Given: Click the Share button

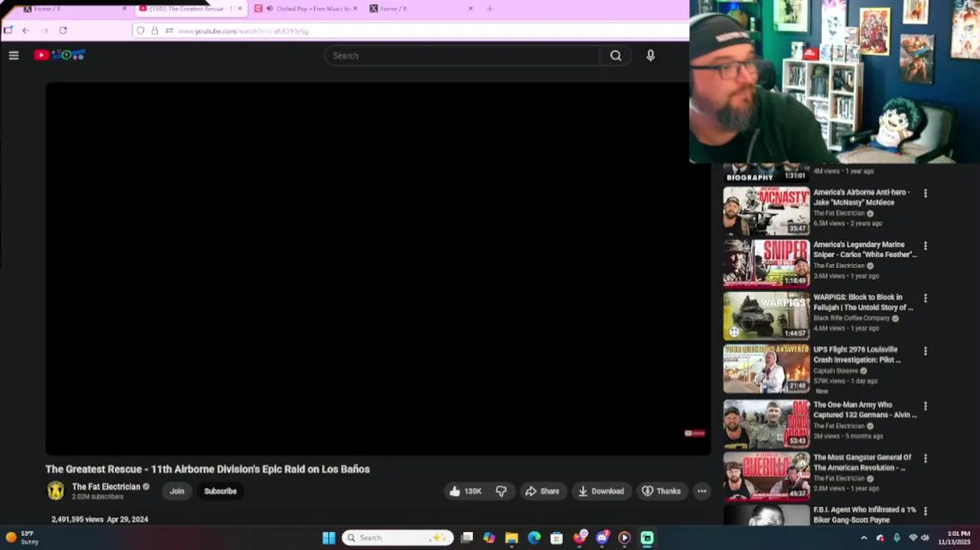Looking at the screenshot, I should tap(542, 491).
